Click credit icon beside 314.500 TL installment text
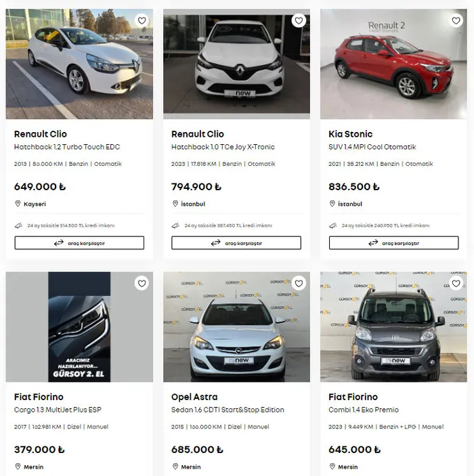 18,225
